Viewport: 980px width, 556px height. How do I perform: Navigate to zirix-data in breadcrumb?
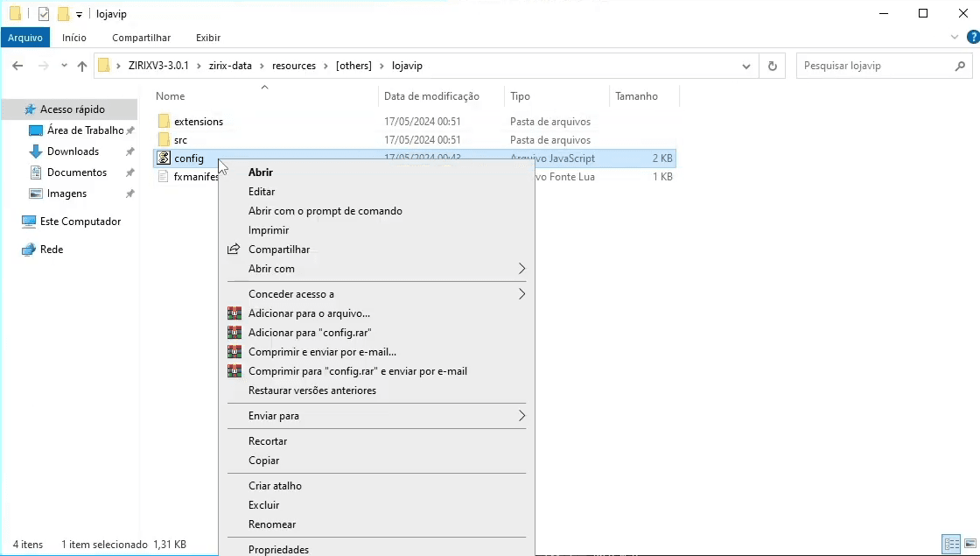[x=230, y=66]
